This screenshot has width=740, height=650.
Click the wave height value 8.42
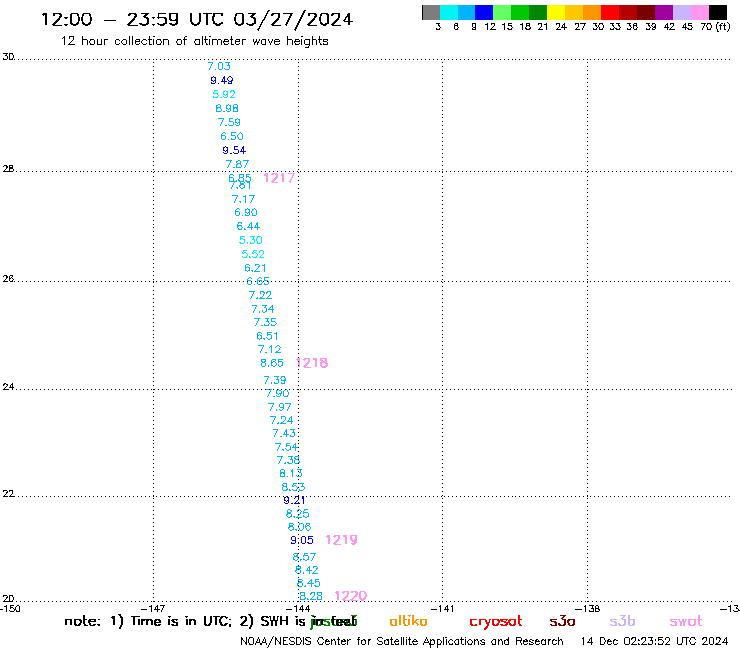click(307, 570)
